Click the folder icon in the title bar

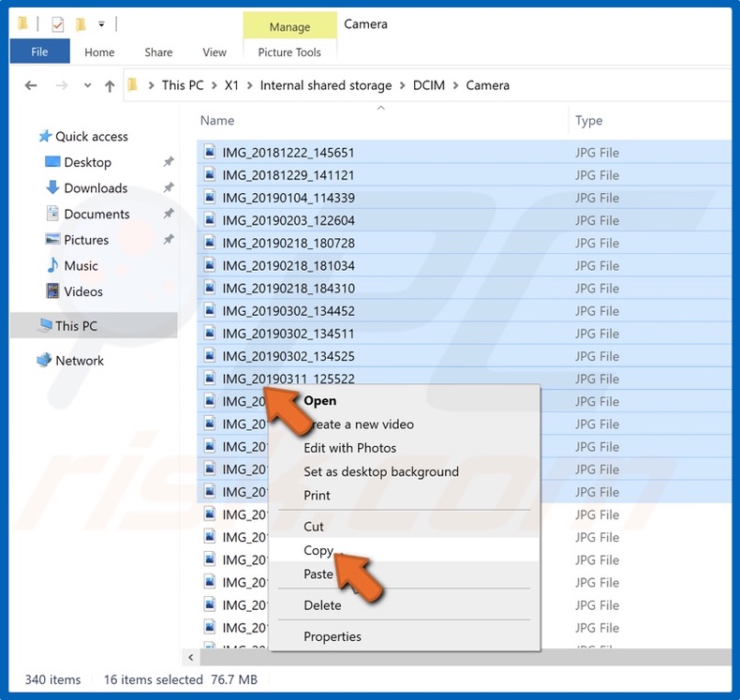[22, 23]
